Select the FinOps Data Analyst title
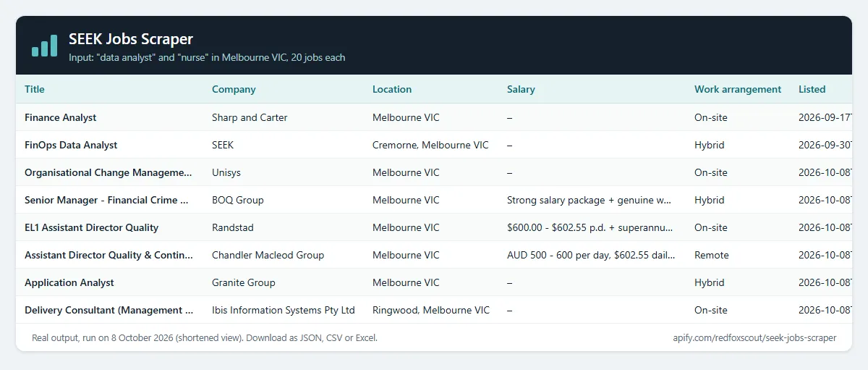The image size is (868, 370). 71,145
